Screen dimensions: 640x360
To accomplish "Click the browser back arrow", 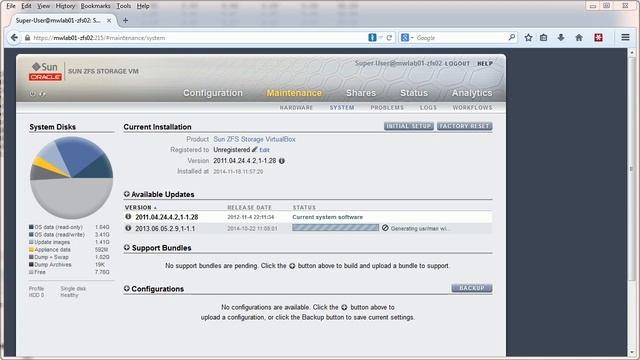I will tap(14, 38).
